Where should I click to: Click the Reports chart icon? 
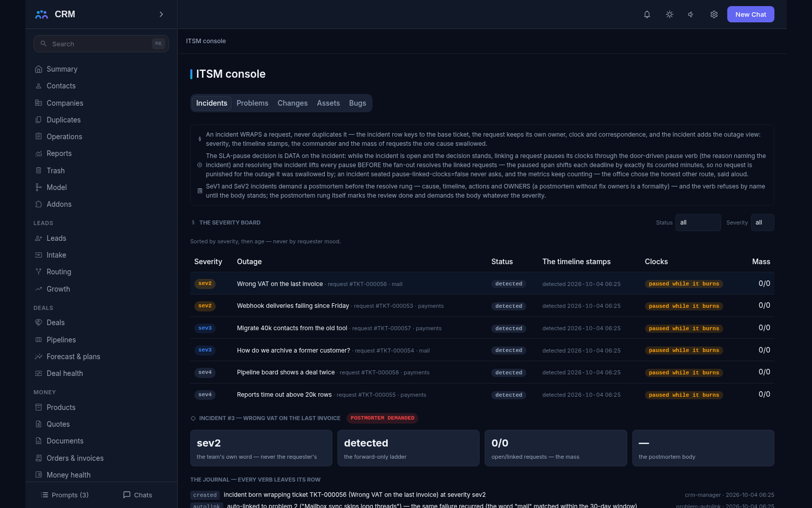click(x=39, y=153)
